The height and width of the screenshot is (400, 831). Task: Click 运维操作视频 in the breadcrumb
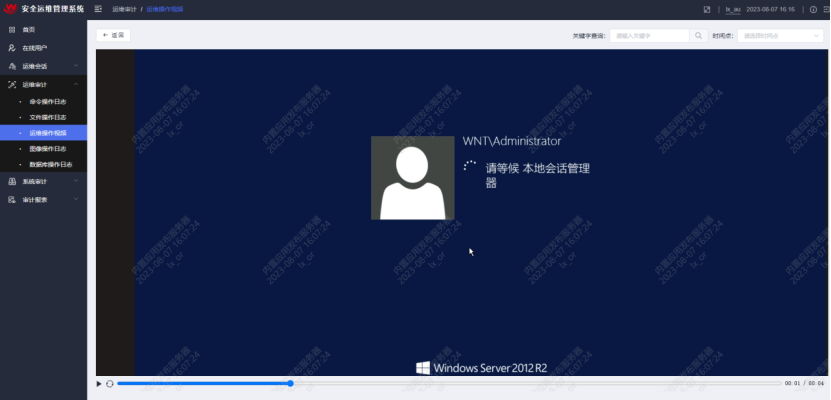(165, 10)
